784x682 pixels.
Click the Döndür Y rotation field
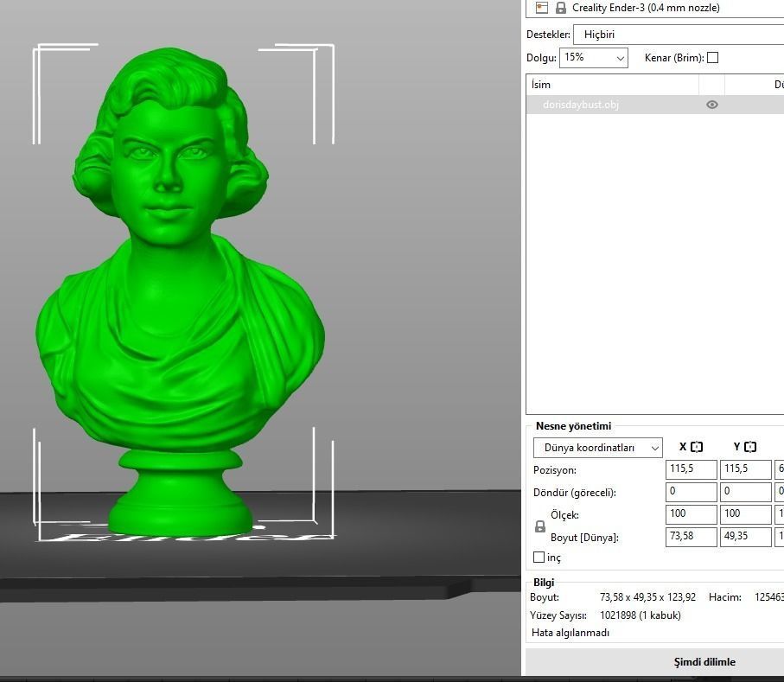[745, 492]
